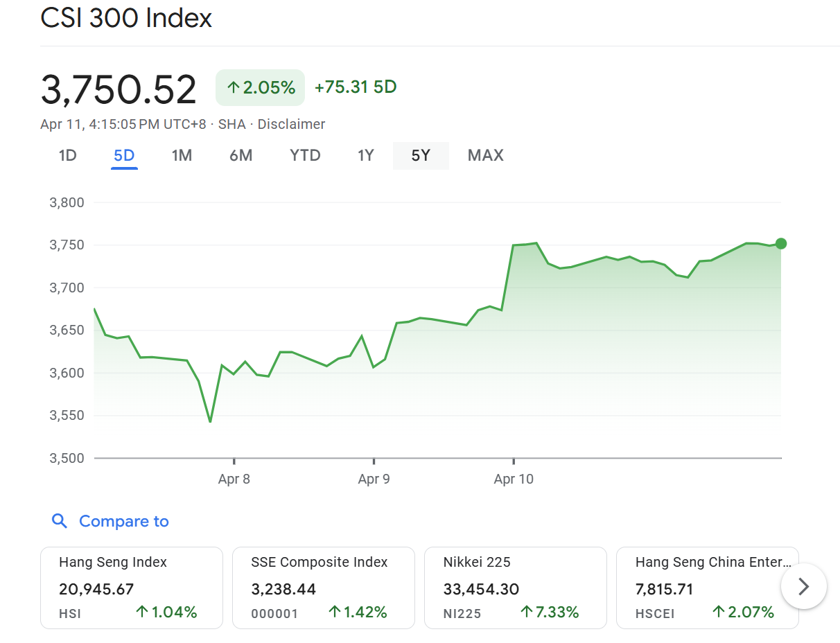This screenshot has height=643, width=840.
Task: Switch chart to 1M range
Action: (x=182, y=155)
